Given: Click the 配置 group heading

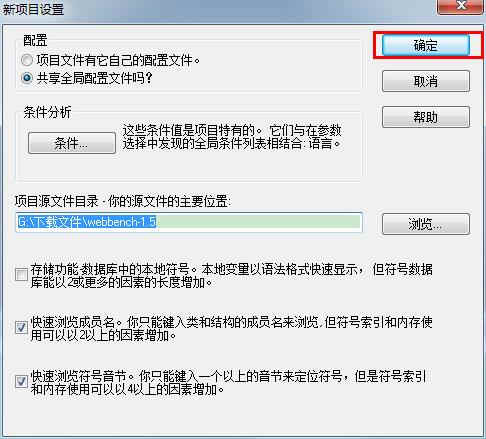Looking at the screenshot, I should (x=35, y=40).
